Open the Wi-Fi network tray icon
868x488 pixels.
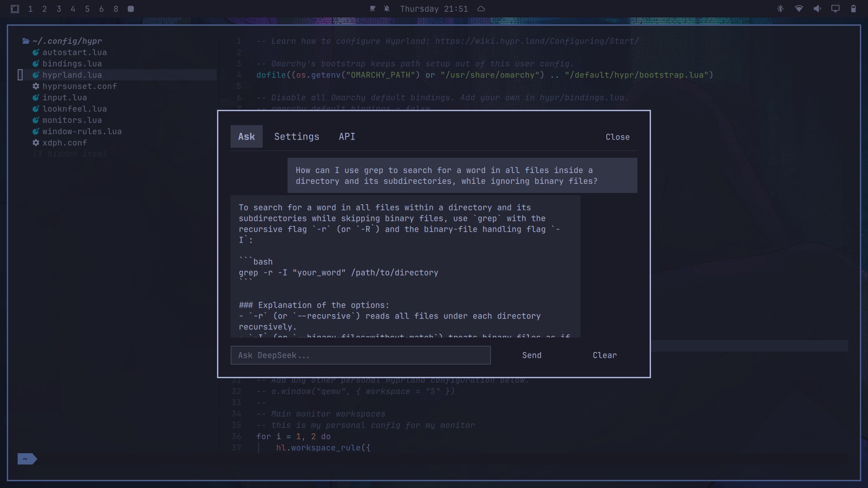[x=799, y=9]
